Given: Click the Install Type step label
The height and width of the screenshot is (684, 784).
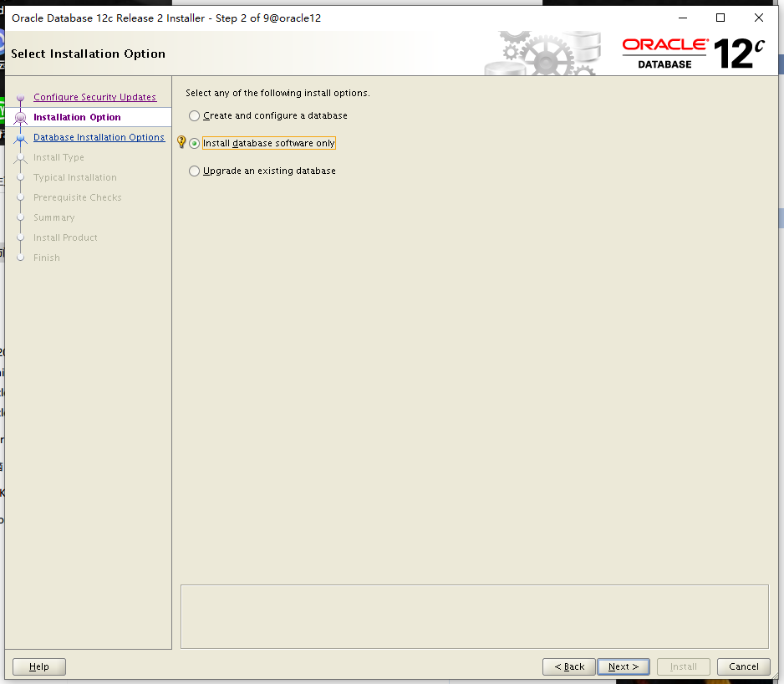Looking at the screenshot, I should click(x=59, y=157).
